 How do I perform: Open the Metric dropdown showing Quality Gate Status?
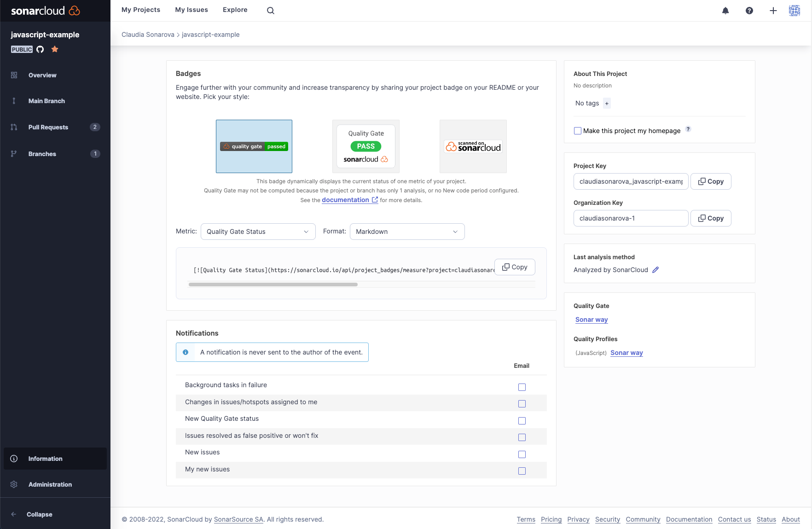pyautogui.click(x=258, y=232)
